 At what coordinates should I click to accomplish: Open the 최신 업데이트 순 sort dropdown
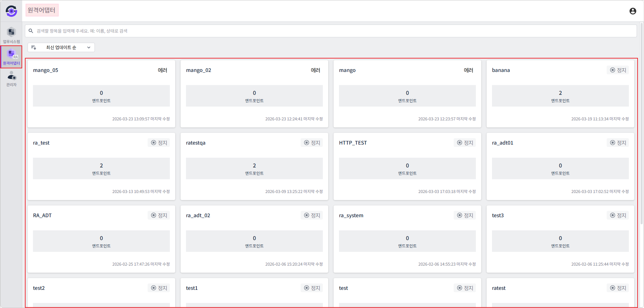coord(61,47)
